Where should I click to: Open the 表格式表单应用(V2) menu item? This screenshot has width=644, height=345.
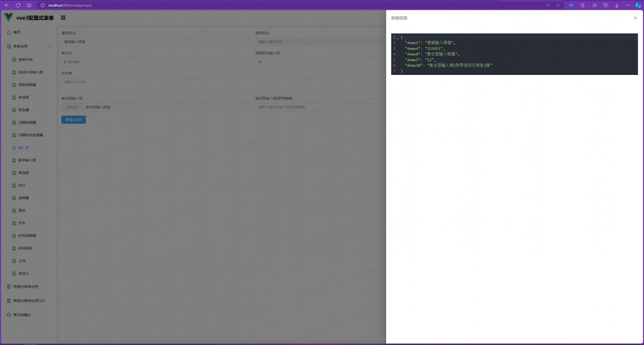click(29, 301)
